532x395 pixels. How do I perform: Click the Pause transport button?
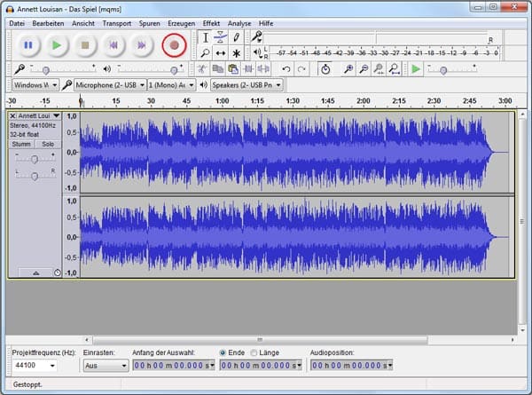click(x=27, y=44)
